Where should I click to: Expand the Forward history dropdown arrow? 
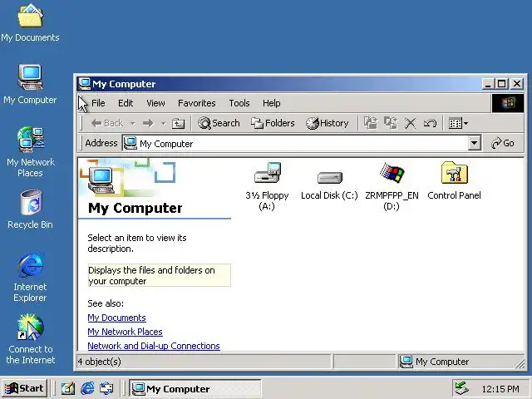[x=163, y=124]
